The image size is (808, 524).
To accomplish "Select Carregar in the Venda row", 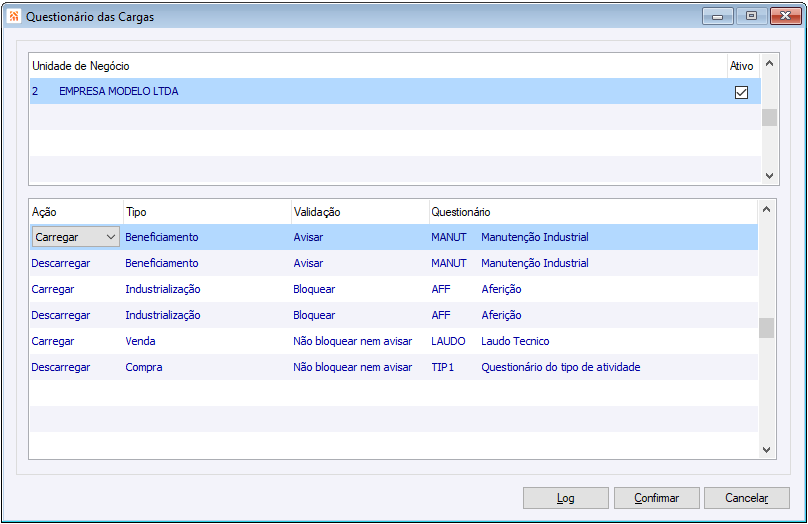I will coord(53,341).
